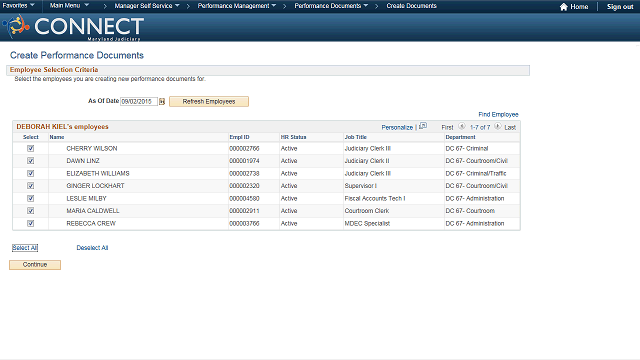Sort by the Department column header
The width and height of the screenshot is (640, 360).
[460, 137]
